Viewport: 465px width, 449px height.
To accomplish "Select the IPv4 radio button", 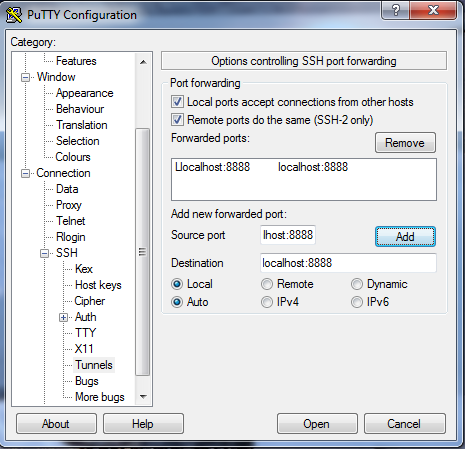I will tap(267, 302).
